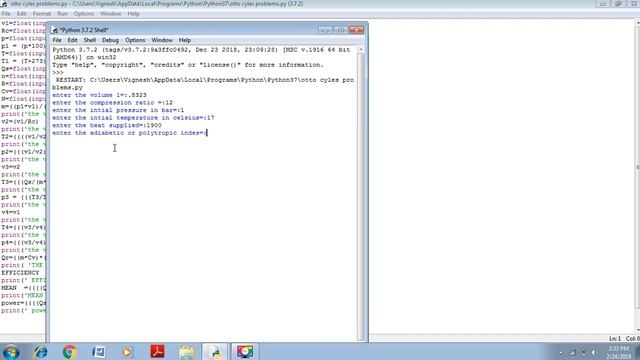This screenshot has width=640, height=360.
Task: Click after the adiabatic or polytropic index prompt
Action: click(x=207, y=133)
